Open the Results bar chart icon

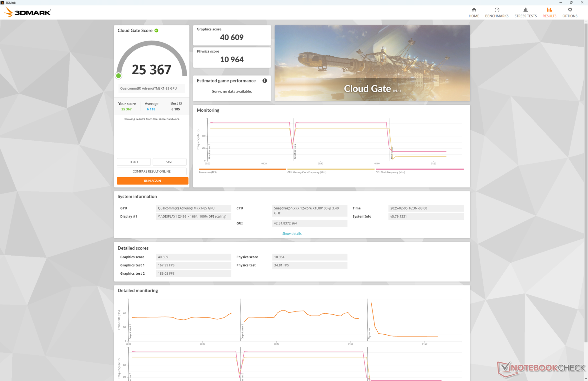[549, 10]
